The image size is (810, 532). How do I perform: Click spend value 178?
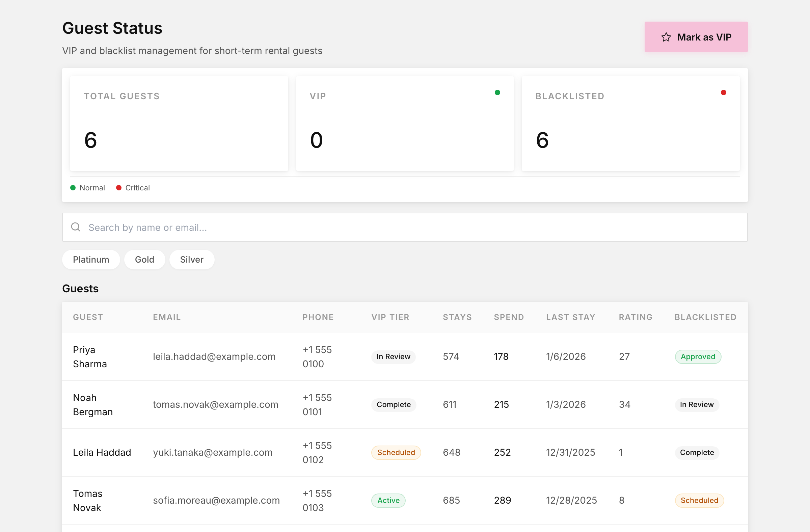point(501,357)
